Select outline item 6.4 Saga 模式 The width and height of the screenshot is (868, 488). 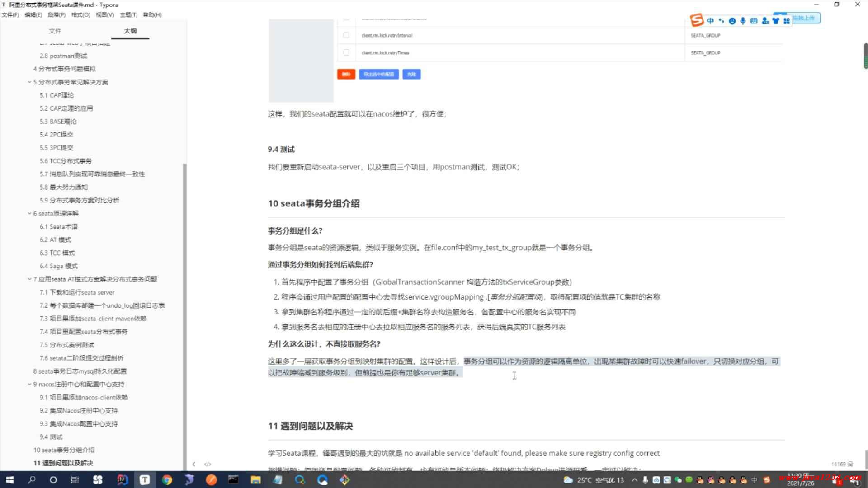tap(59, 266)
